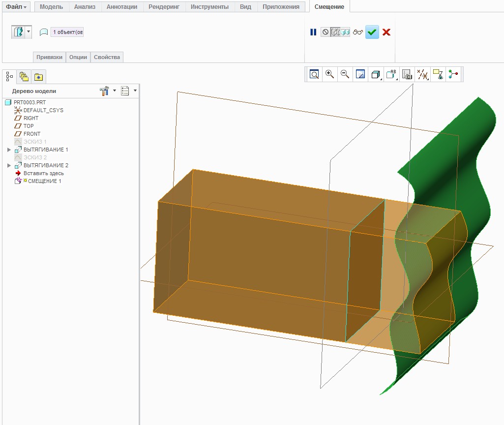The height and width of the screenshot is (425, 504).
Task: Open the Свойства panel tab
Action: point(107,57)
